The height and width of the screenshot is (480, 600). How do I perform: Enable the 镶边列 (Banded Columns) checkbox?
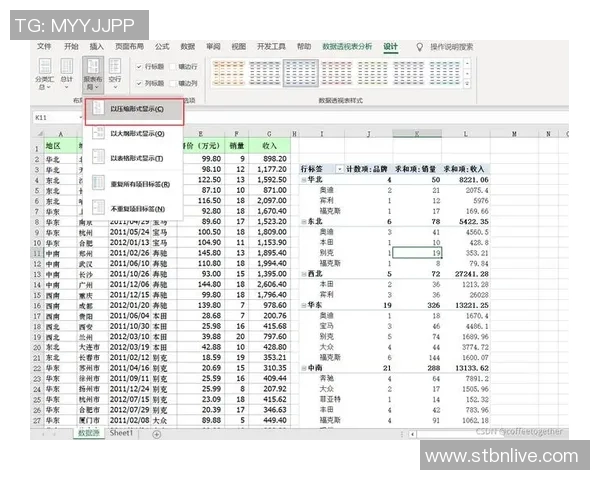point(184,83)
